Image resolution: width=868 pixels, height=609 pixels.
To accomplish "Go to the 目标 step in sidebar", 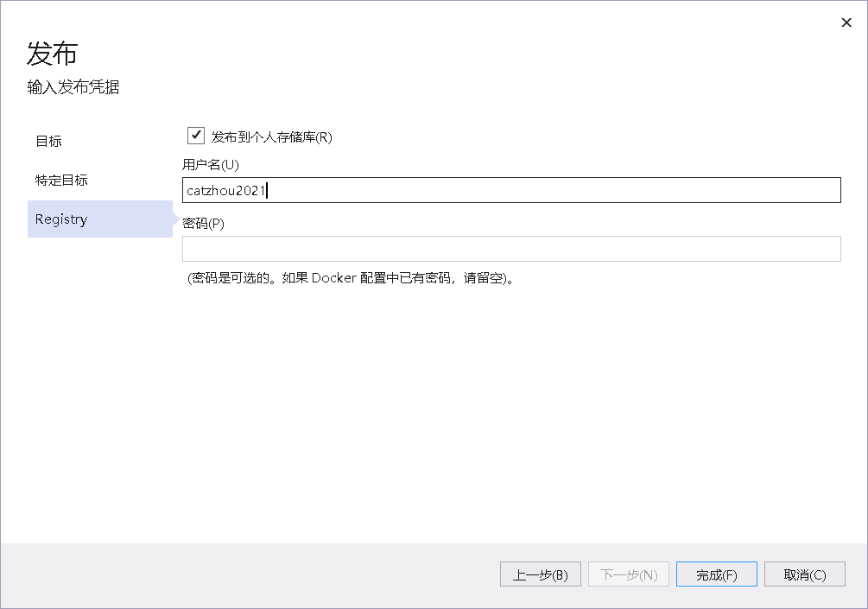I will pyautogui.click(x=49, y=141).
